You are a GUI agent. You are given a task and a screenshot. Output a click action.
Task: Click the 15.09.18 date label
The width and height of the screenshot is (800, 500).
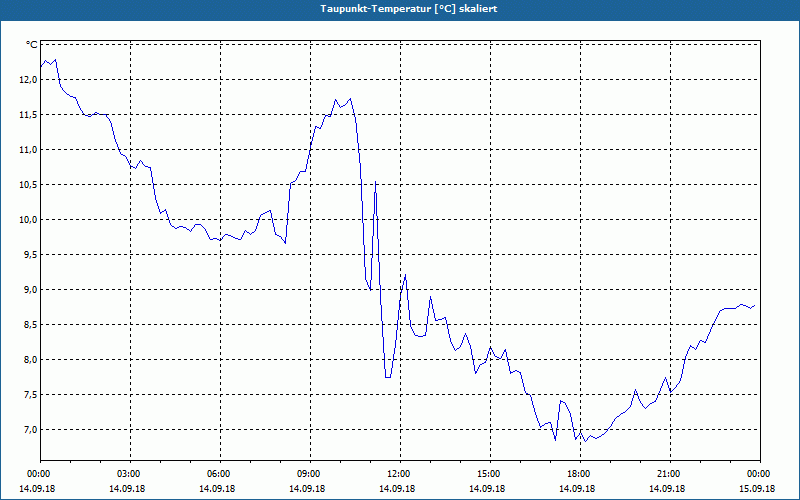757,489
